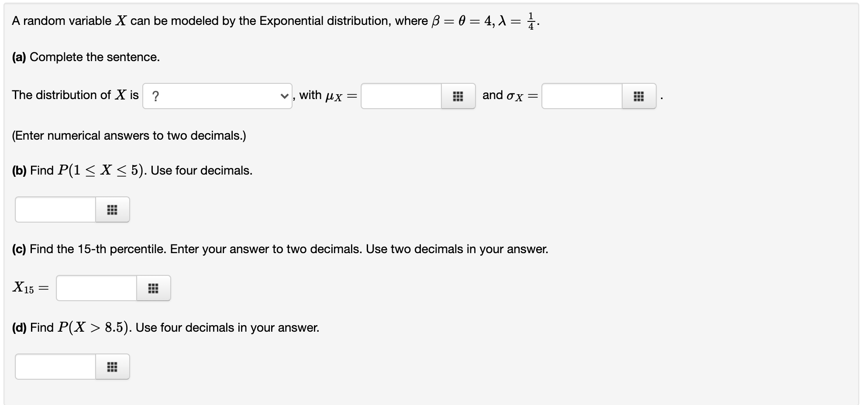Click inside the μX answer field

tap(402, 96)
